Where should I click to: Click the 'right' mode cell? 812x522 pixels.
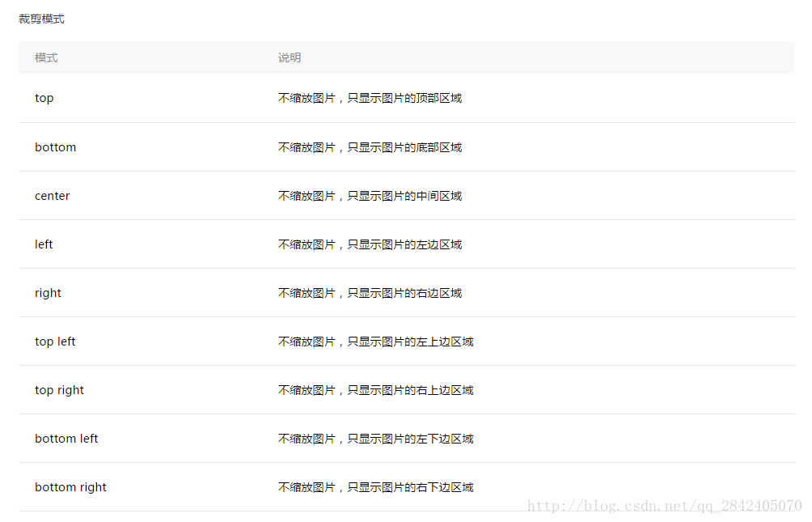point(48,293)
